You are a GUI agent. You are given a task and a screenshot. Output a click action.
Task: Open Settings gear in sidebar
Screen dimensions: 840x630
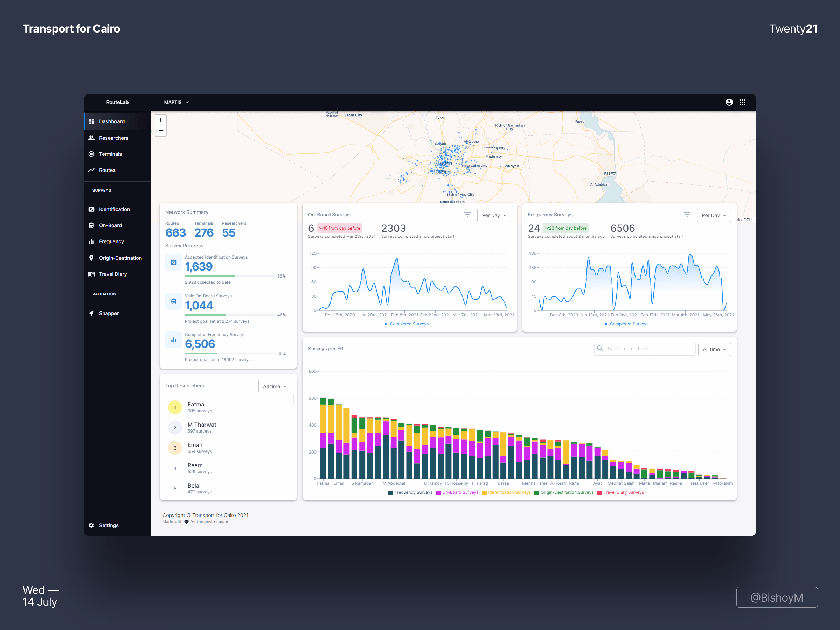(91, 525)
